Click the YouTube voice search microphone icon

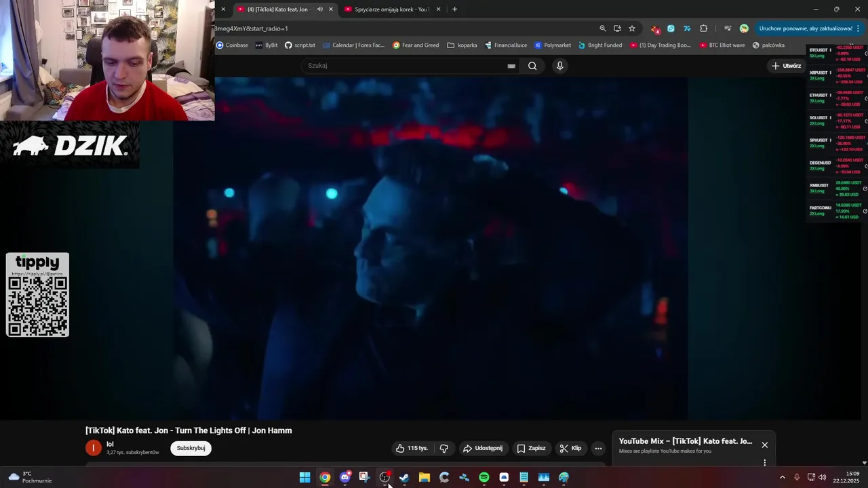pos(559,66)
